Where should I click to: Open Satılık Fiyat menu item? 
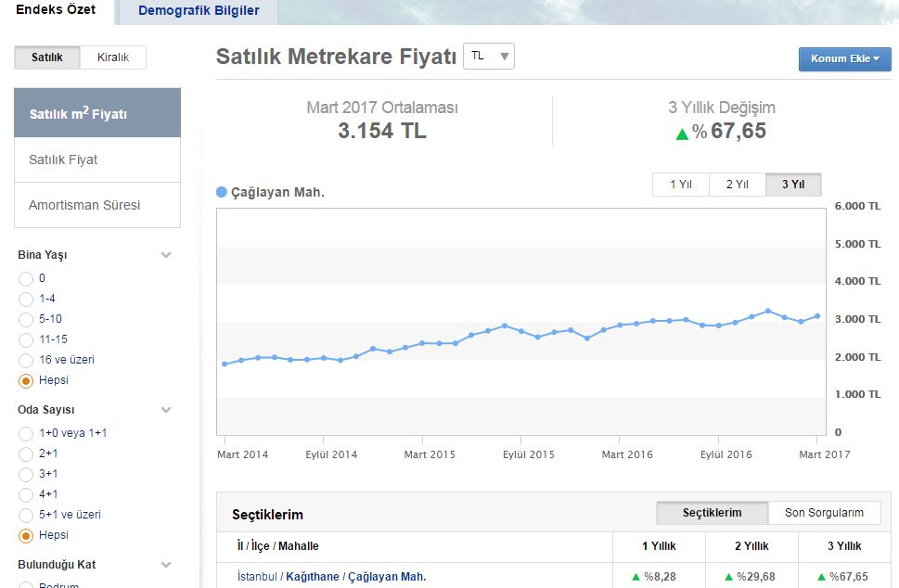(97, 160)
